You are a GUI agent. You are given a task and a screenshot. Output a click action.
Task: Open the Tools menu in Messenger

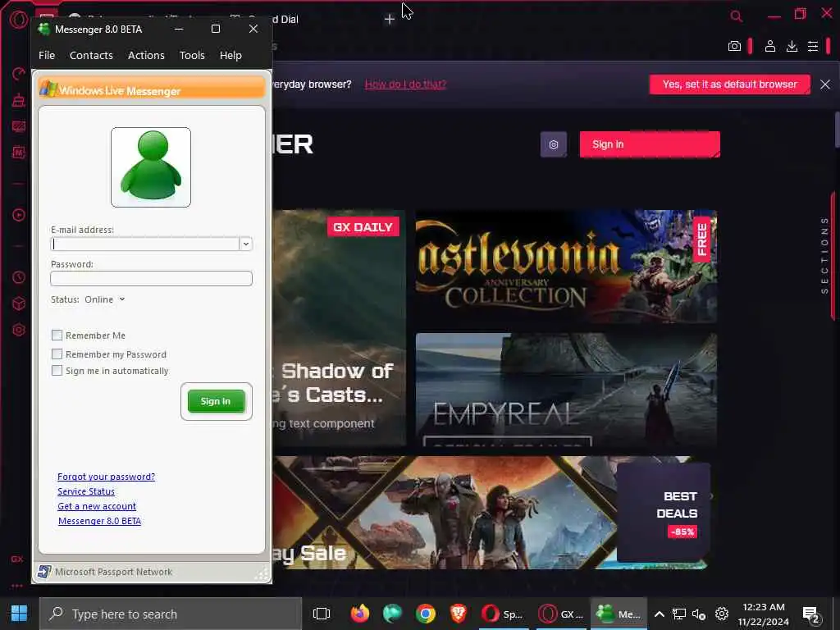coord(192,55)
